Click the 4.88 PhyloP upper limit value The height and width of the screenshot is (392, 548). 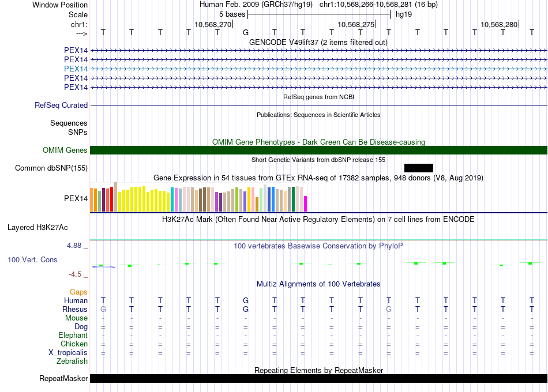[74, 246]
